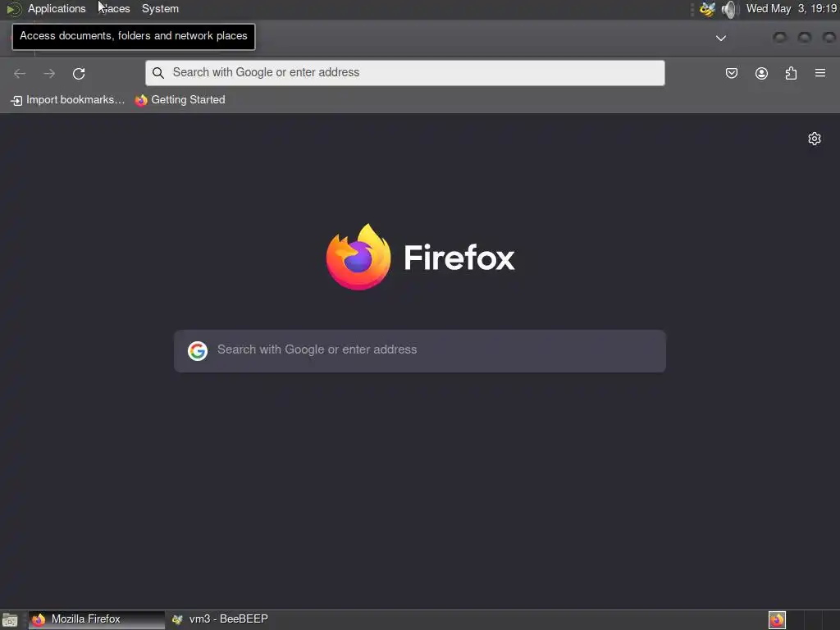Click the Getting Started bookmark

point(180,99)
